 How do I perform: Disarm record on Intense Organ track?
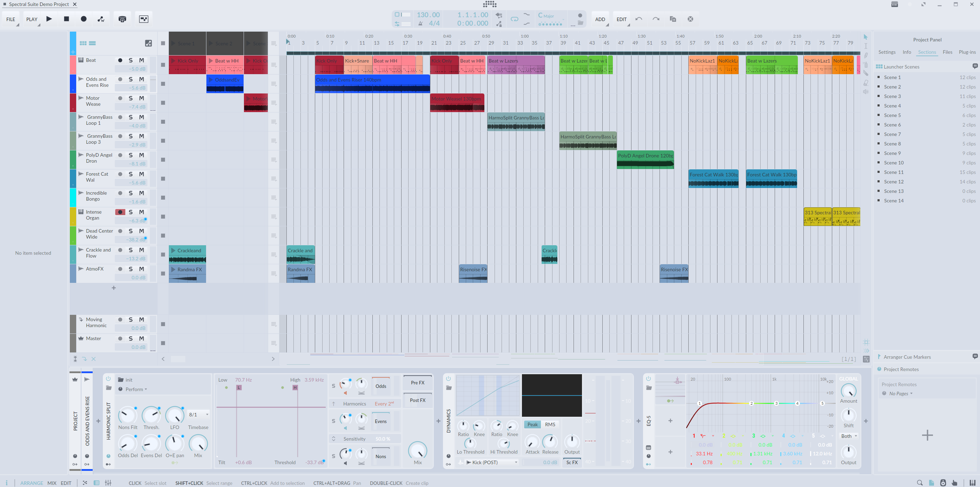[120, 212]
